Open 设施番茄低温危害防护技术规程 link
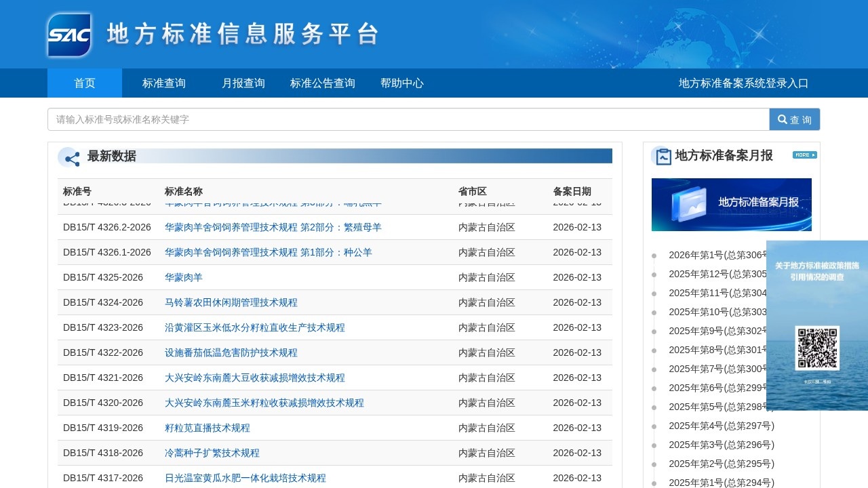The height and width of the screenshot is (488, 868). [x=231, y=352]
